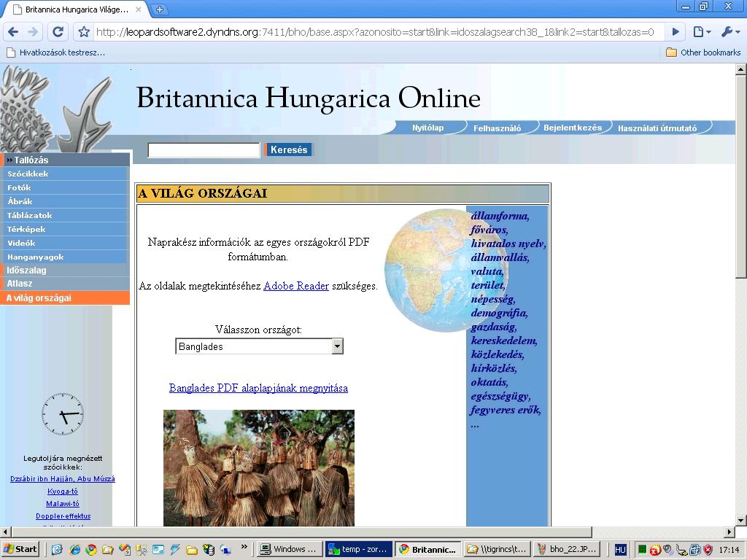Open the folder search quick launch icon

click(x=108, y=550)
